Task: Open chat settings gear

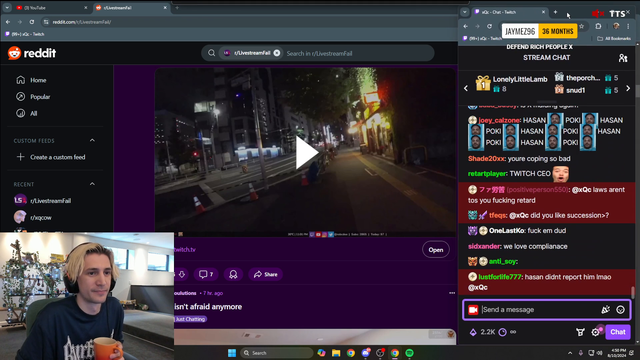Action: pos(596,332)
